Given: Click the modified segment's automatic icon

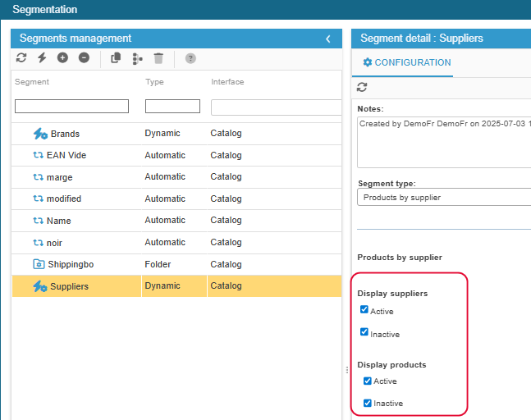Looking at the screenshot, I should 38,199.
